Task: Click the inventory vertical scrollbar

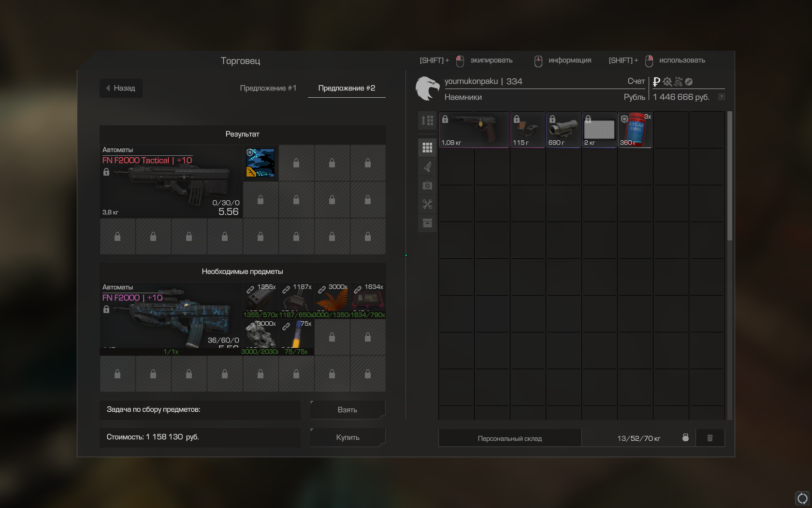Action: (730, 176)
